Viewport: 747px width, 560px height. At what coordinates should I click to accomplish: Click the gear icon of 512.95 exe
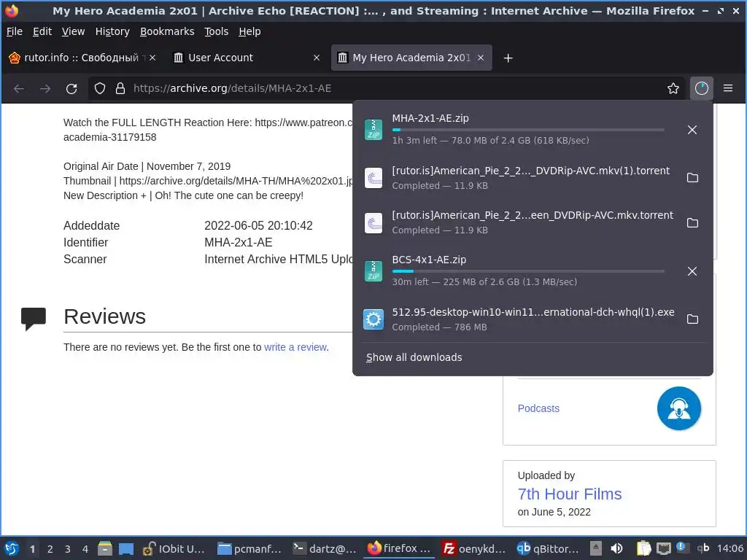373,319
